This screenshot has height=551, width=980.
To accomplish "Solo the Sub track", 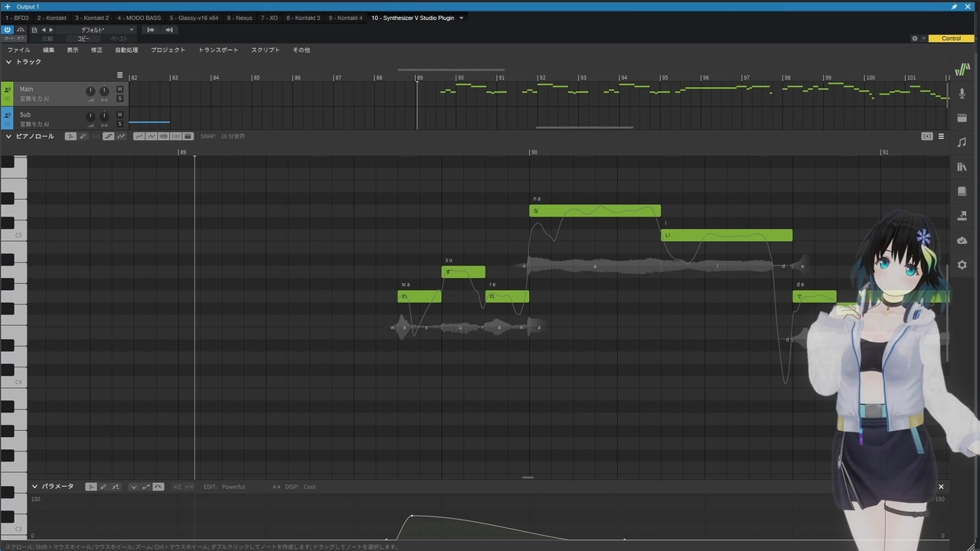I will [119, 124].
